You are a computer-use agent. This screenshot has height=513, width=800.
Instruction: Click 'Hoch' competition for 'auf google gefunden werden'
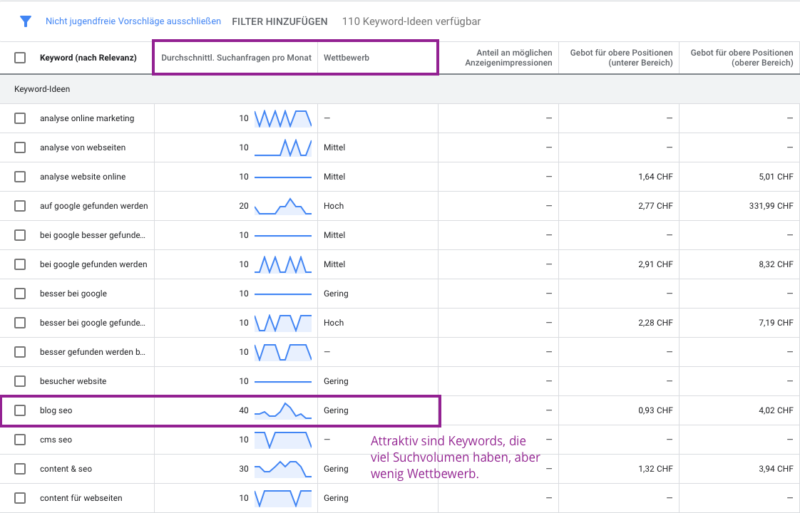coord(334,206)
